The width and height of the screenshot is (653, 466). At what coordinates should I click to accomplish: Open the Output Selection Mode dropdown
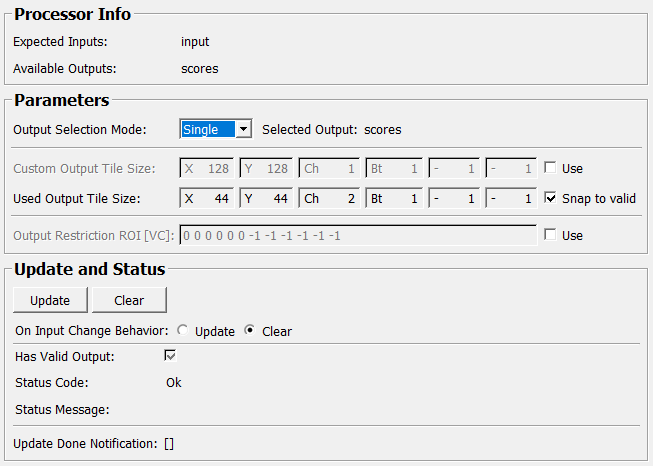click(215, 129)
